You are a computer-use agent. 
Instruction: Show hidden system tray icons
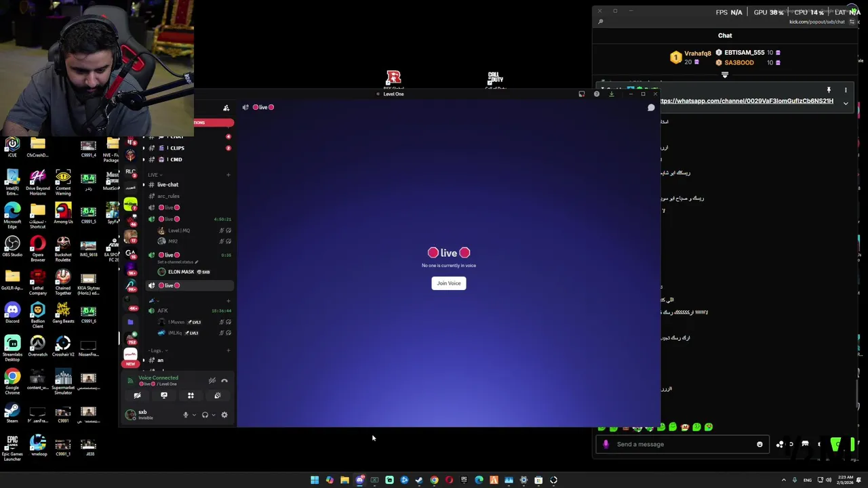click(784, 480)
